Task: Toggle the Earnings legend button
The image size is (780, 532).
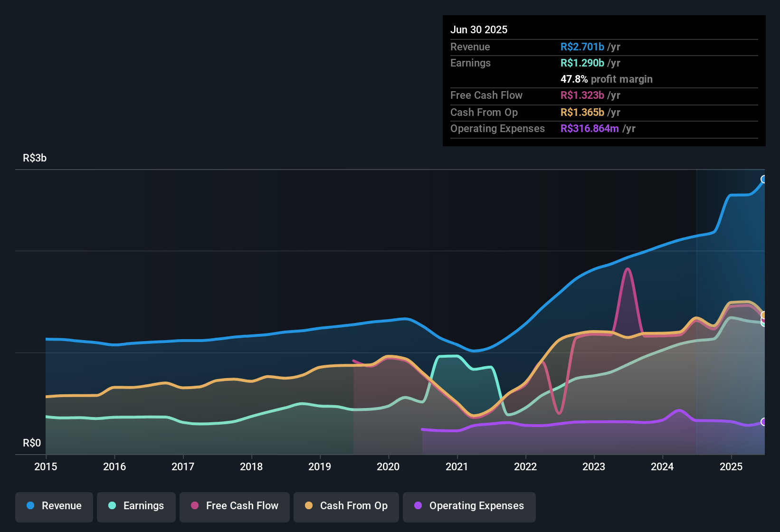Action: coord(136,507)
